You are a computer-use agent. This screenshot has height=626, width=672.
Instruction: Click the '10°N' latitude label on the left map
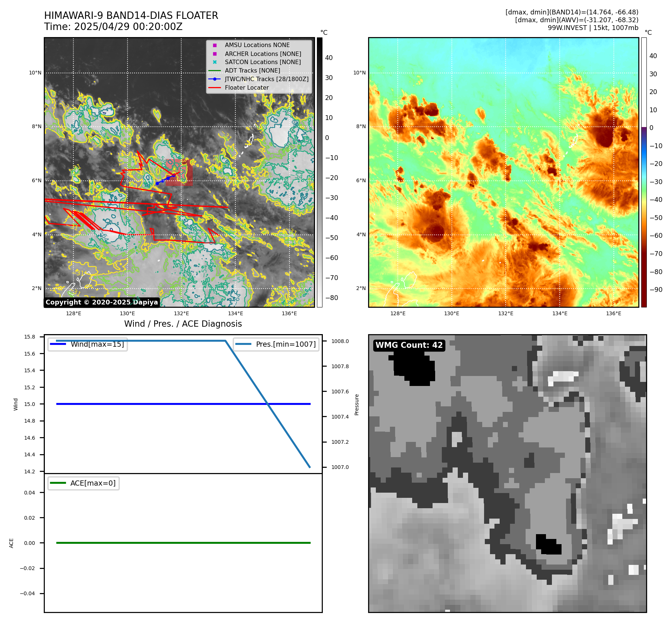(x=36, y=73)
